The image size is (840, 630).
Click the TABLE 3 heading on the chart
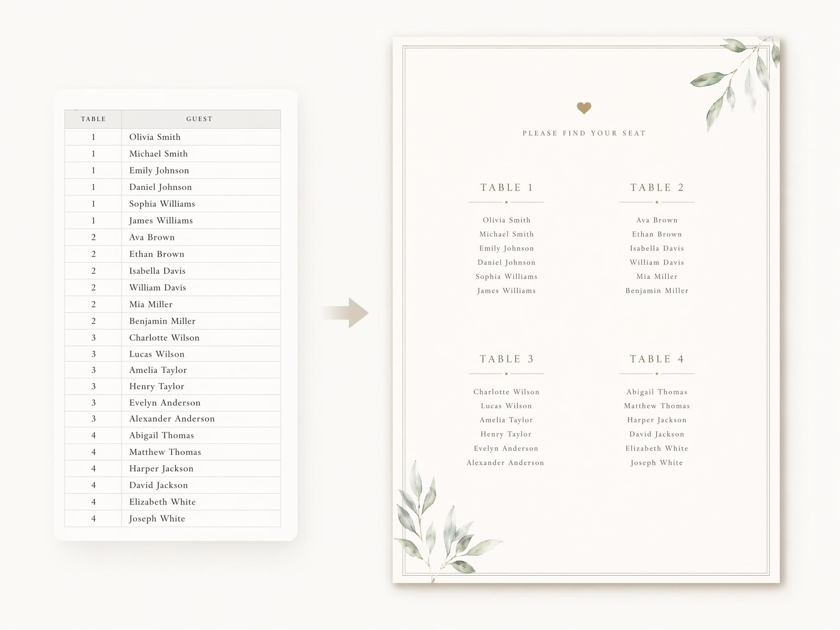point(507,359)
